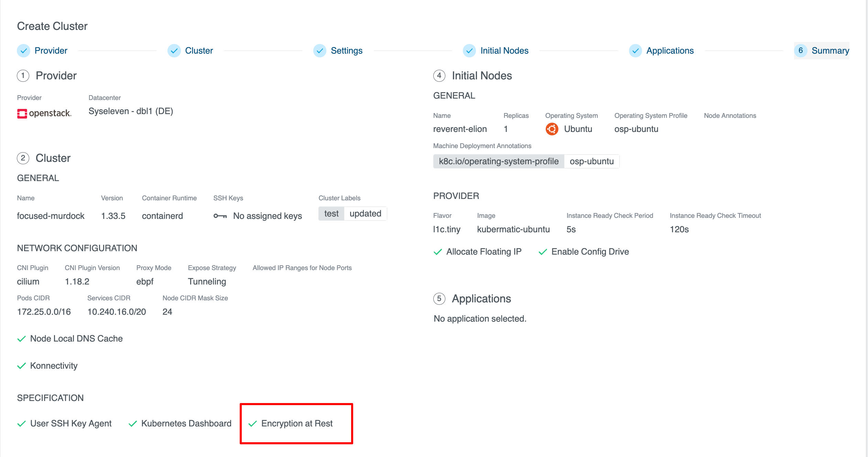Screen dimensions: 868x457
Task: Open the Initial Nodes wizard step
Action: (504, 51)
